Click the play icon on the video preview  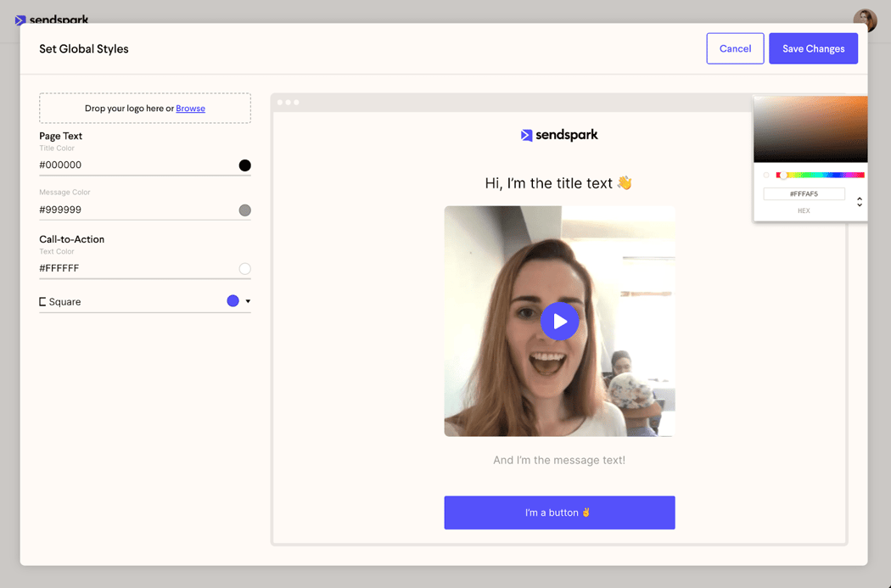click(x=560, y=321)
